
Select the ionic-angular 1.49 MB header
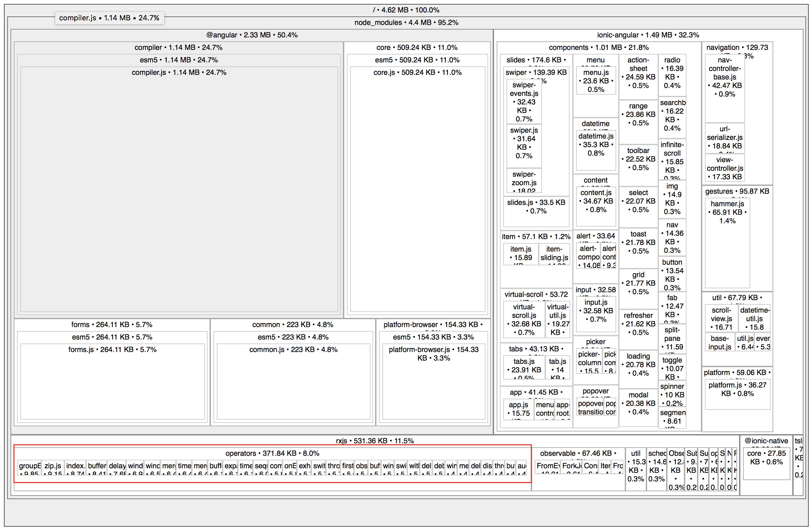[647, 35]
